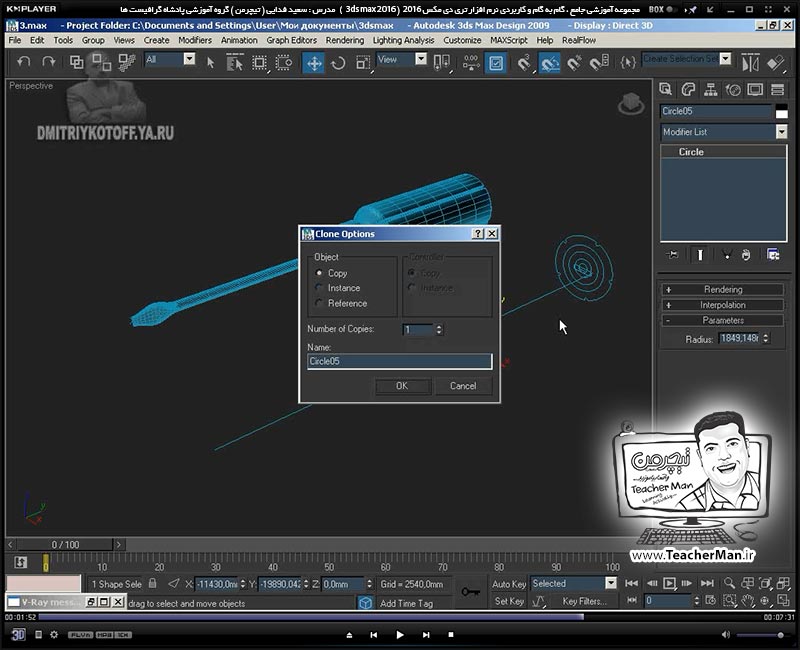800x650 pixels.
Task: Open the Display command panel tab
Action: pos(755,90)
